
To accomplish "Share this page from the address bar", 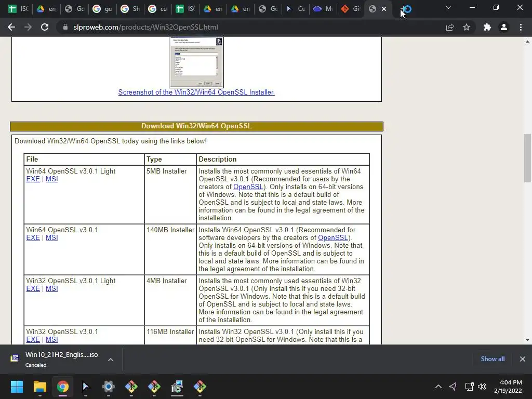I will (450, 27).
